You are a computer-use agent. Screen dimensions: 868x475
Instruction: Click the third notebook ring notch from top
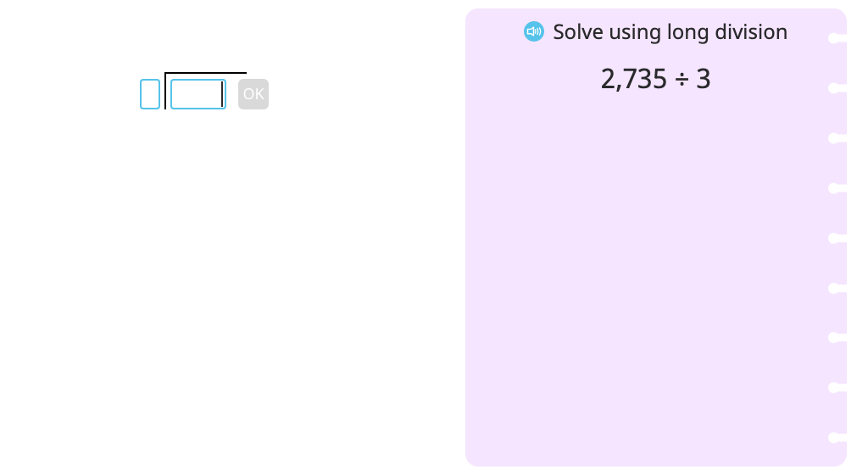click(x=837, y=138)
